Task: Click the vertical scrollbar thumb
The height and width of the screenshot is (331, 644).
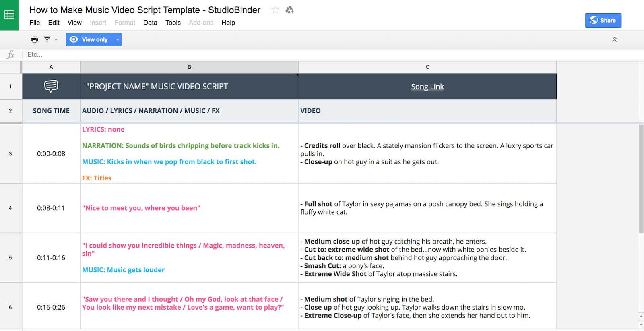Action: (x=641, y=179)
